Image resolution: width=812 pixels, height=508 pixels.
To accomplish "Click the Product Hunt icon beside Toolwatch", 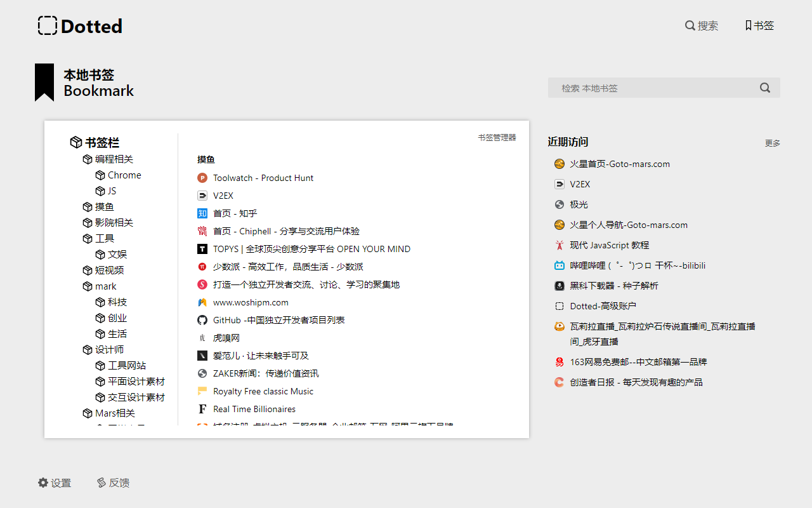I will (202, 178).
